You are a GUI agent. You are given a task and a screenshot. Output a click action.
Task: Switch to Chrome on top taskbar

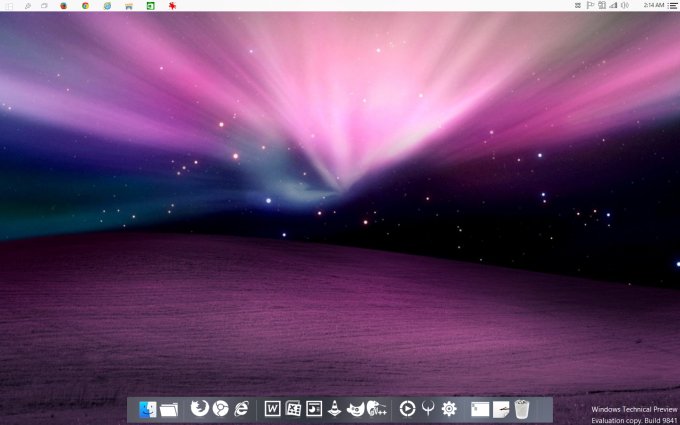[85, 6]
